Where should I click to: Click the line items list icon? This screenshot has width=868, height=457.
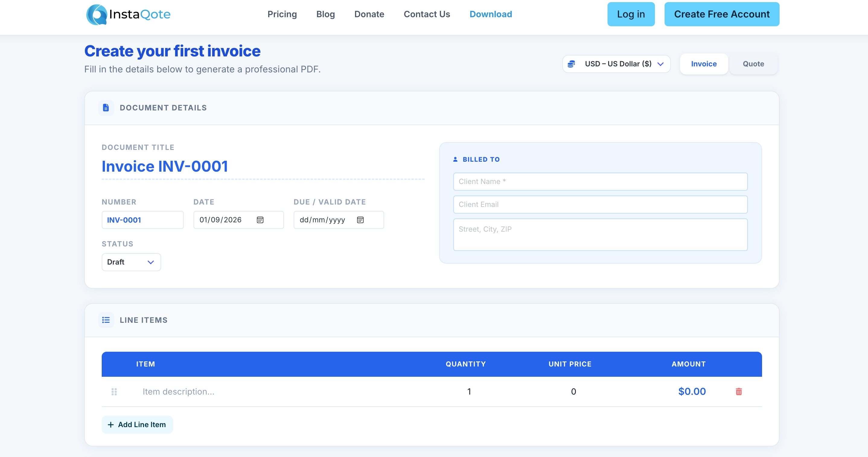click(x=106, y=320)
